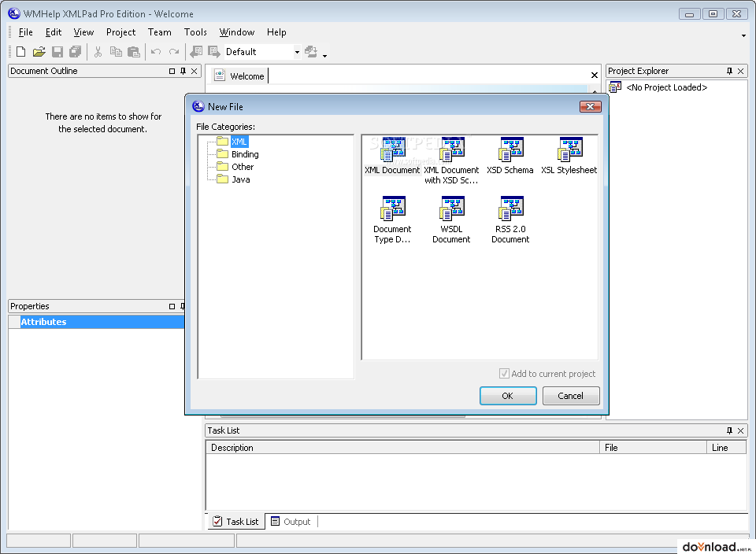This screenshot has width=756, height=554.
Task: Switch to the Welcome tab
Action: pos(239,76)
